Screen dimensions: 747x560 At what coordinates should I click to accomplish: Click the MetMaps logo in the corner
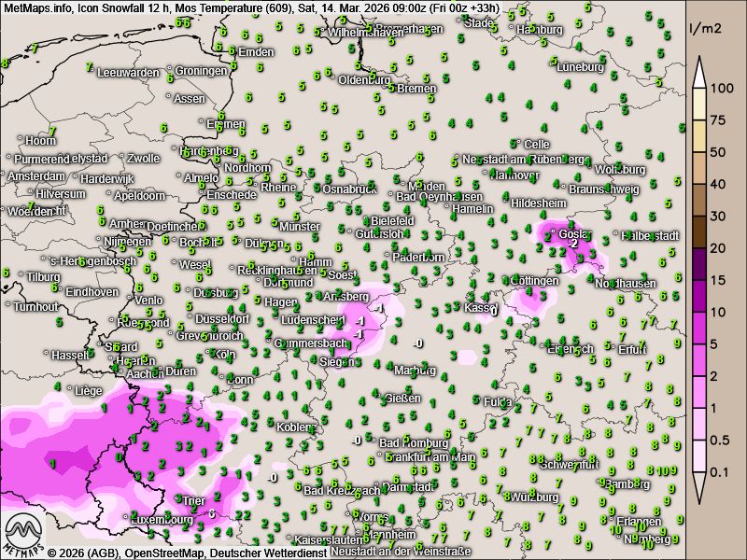point(24,533)
